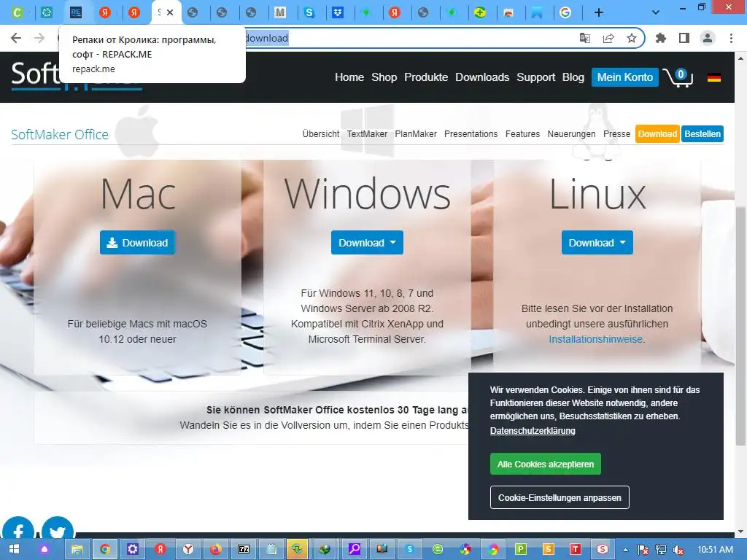The width and height of the screenshot is (747, 560).
Task: Switch to the REPACK.ME browser tab
Action: pyautogui.click(x=76, y=12)
